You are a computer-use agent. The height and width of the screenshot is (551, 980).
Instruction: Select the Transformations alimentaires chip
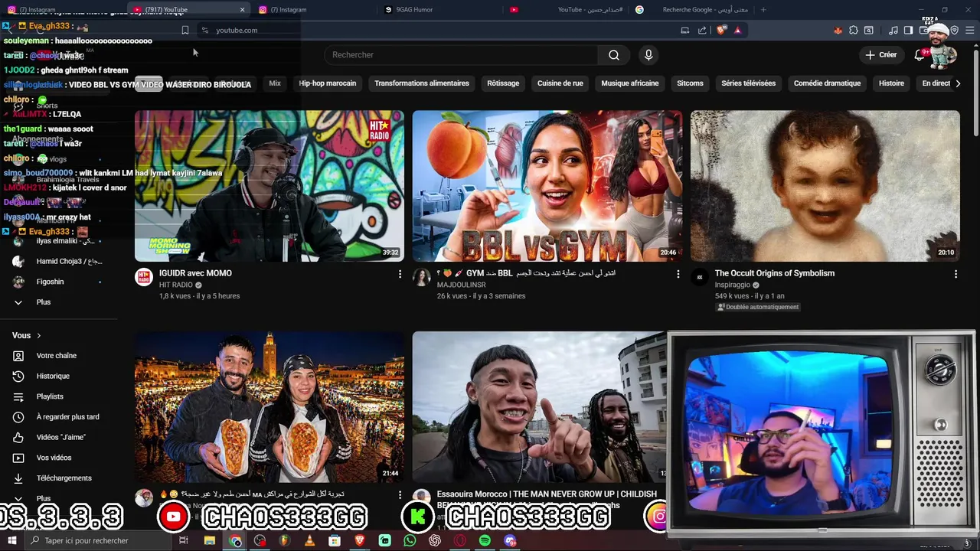tap(422, 83)
